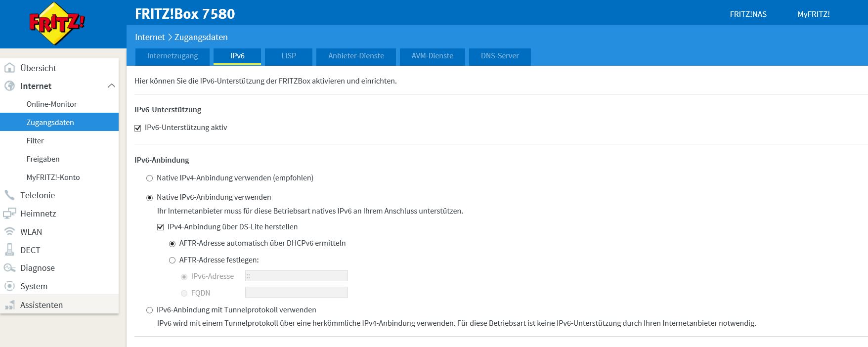Image resolution: width=868 pixels, height=347 pixels.
Task: Toggle IPv4-Anbindung über DS-Lite checkbox
Action: (x=160, y=227)
